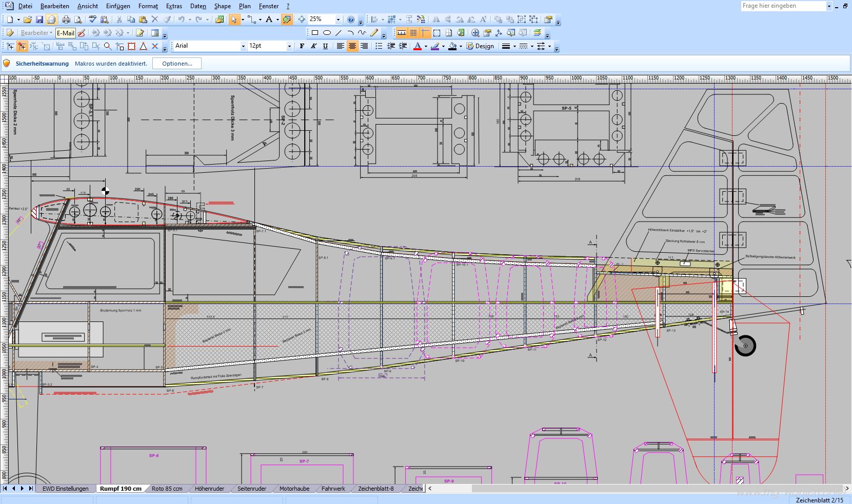852x504 pixels.
Task: Open the fill color dropdown arrow
Action: (x=461, y=46)
